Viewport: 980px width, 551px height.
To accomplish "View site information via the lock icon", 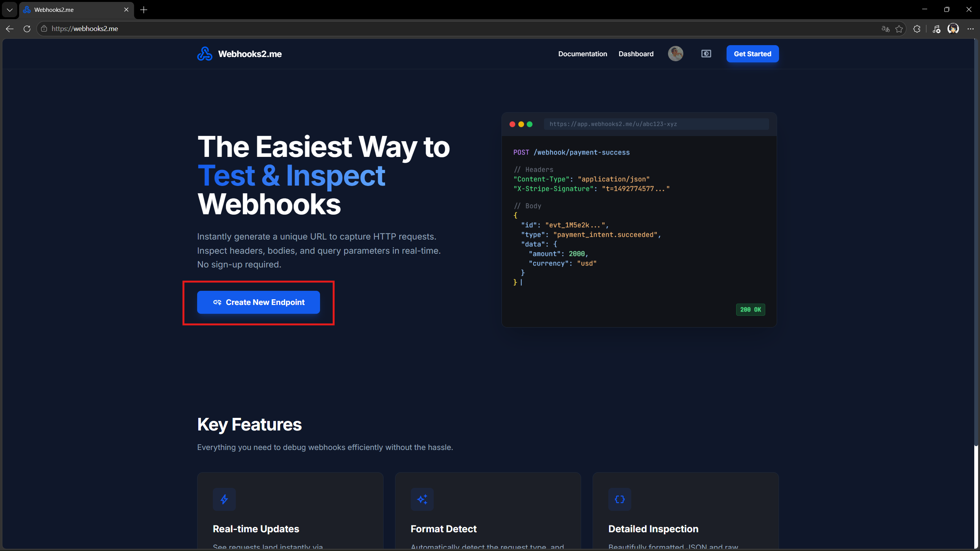I will (44, 29).
